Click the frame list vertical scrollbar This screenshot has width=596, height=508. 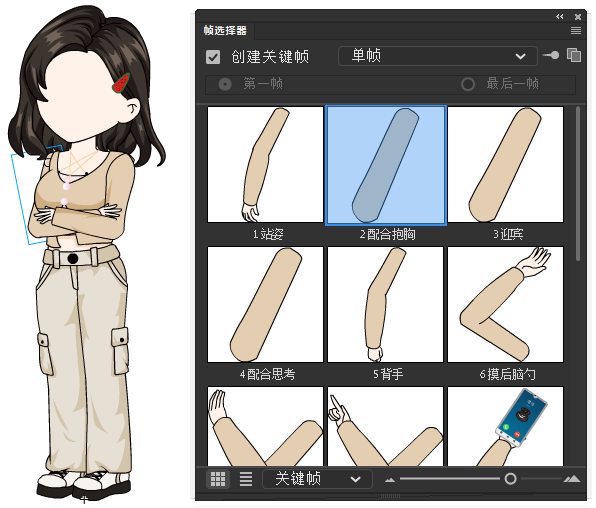pos(578,184)
